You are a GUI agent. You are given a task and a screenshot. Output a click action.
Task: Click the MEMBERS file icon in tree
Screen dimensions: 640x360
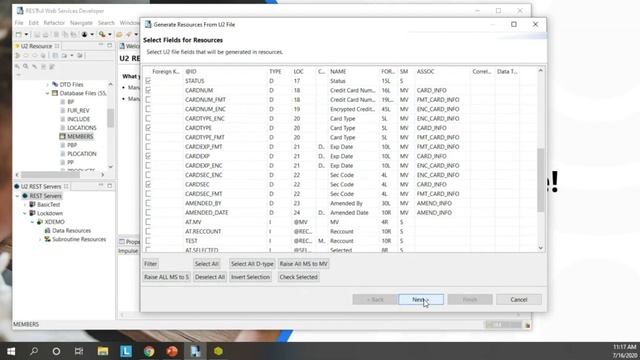point(62,136)
